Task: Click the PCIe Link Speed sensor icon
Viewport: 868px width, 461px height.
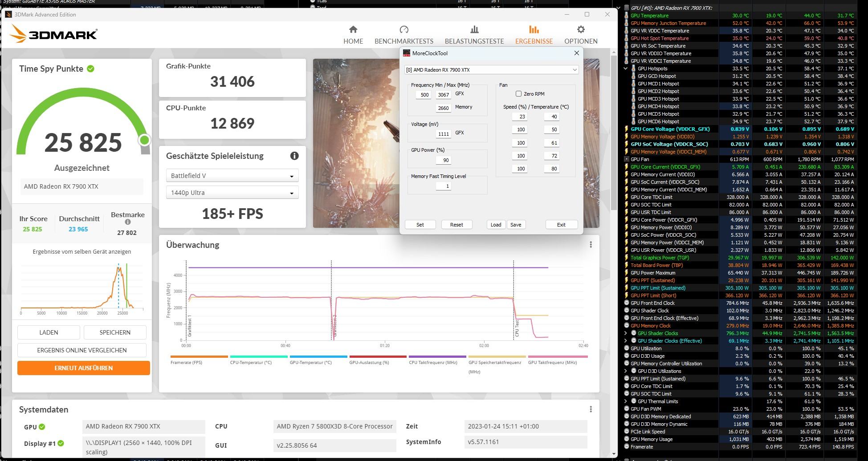Action: point(626,432)
